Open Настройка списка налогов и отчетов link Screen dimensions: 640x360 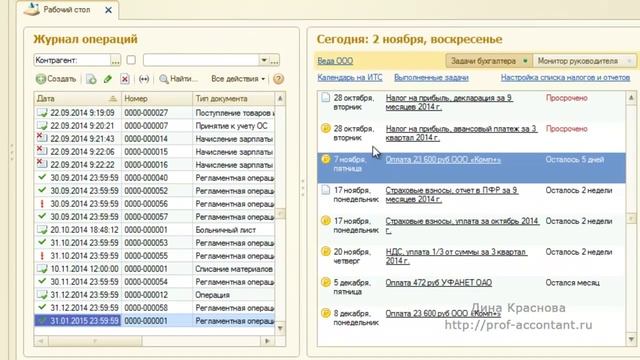click(565, 78)
